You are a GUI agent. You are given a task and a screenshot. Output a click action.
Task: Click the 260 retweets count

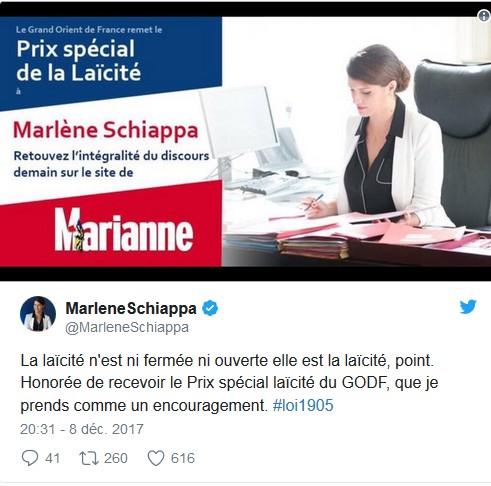click(116, 458)
